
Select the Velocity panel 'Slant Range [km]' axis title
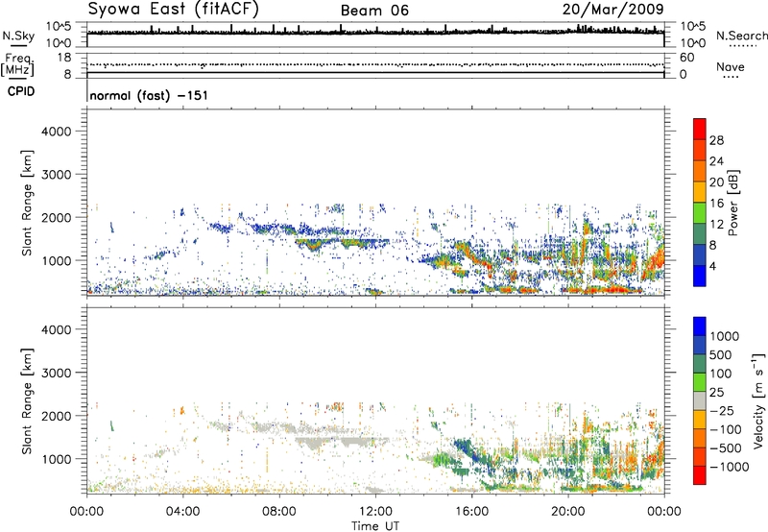(27, 401)
